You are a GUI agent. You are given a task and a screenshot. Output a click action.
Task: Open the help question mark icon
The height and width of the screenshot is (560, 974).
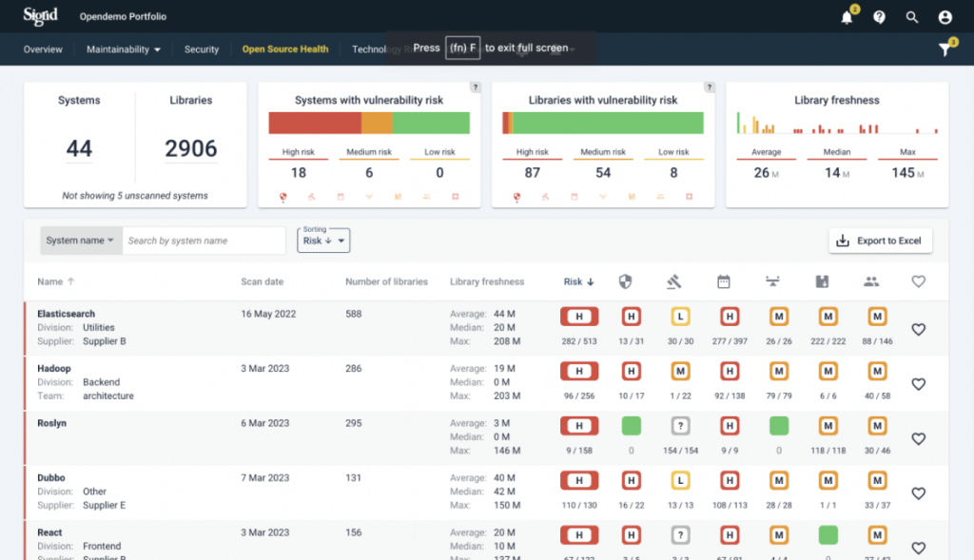click(x=878, y=16)
